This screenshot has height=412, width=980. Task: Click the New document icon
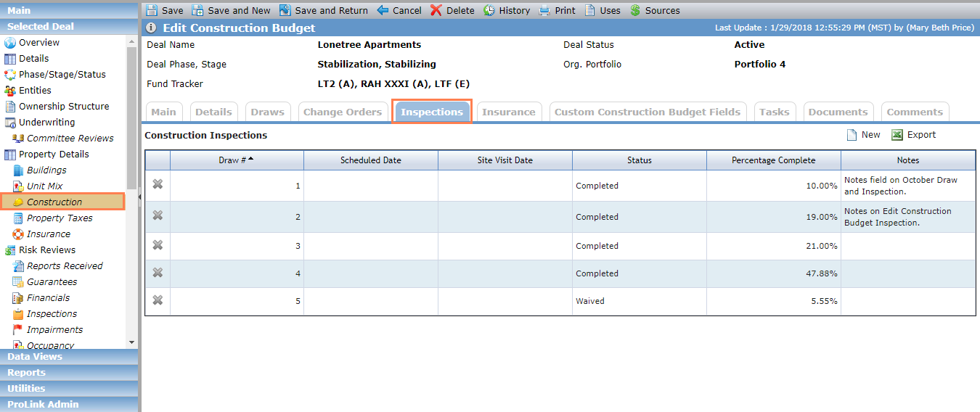[852, 135]
